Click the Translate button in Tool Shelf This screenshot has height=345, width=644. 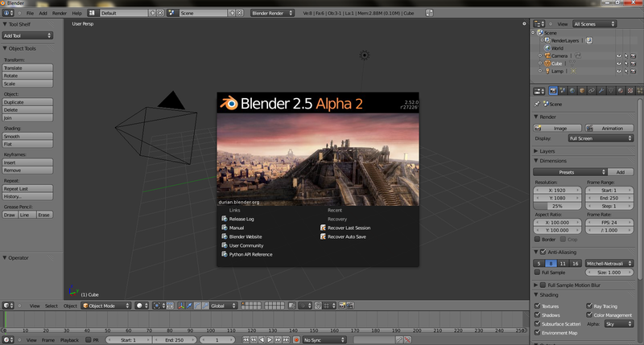[x=27, y=68]
